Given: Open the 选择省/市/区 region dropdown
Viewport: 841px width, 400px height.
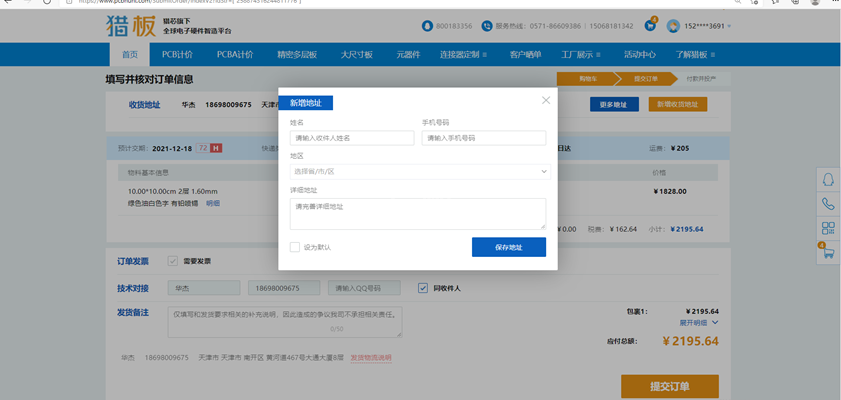Looking at the screenshot, I should pyautogui.click(x=418, y=171).
